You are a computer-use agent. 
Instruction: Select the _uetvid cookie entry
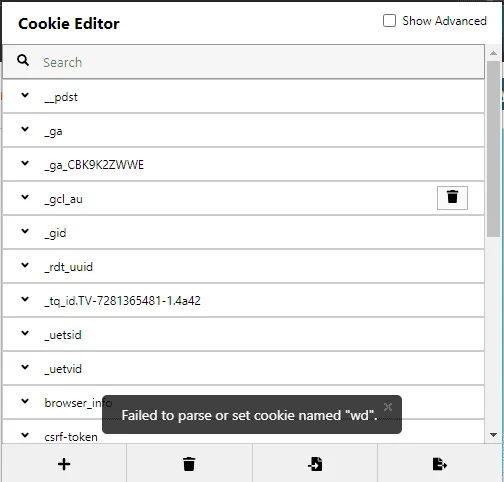(x=243, y=368)
